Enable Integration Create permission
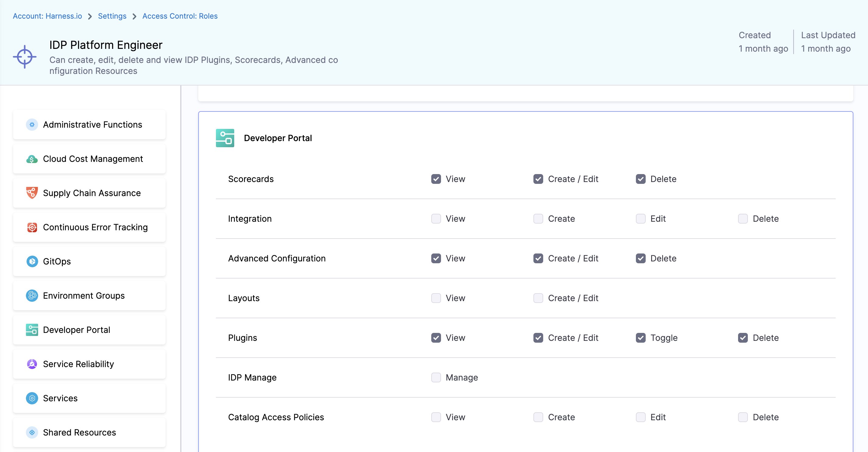 point(538,219)
